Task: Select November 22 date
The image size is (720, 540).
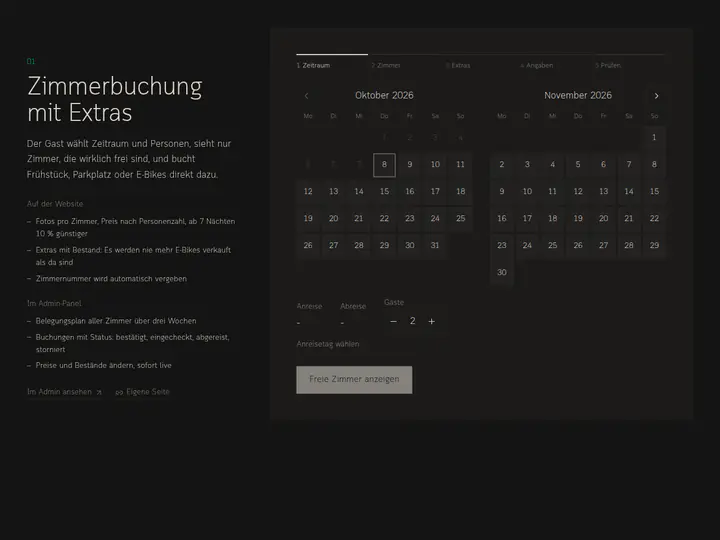Action: (x=654, y=219)
